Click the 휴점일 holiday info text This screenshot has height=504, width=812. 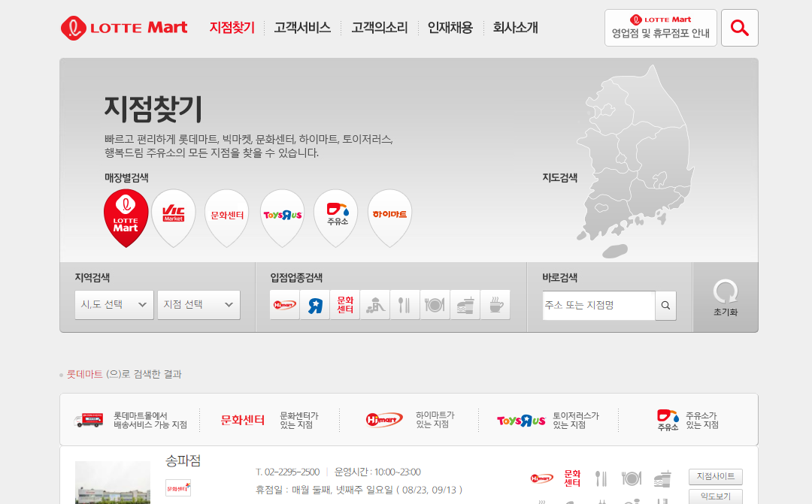click(359, 490)
